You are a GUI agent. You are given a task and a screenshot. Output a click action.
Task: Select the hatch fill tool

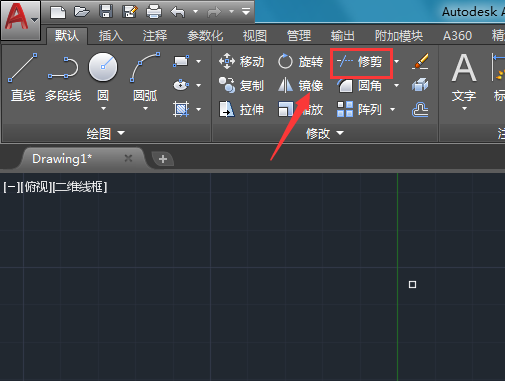point(181,109)
